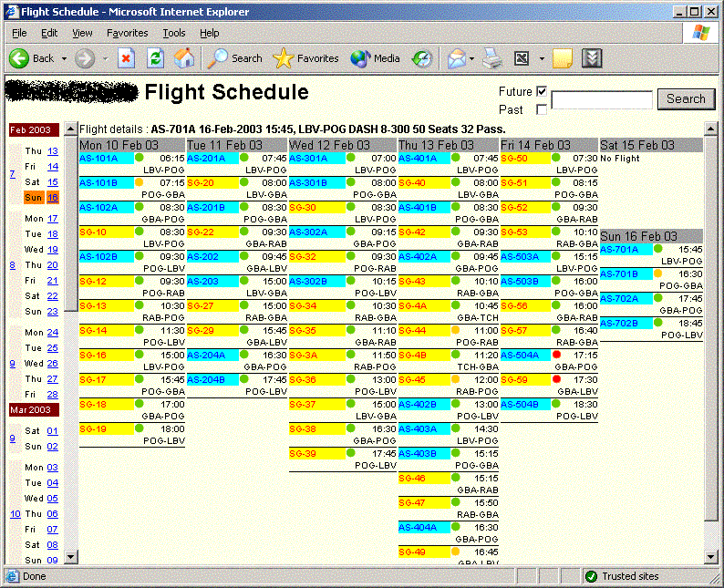Go to the Home page icon

(184, 58)
